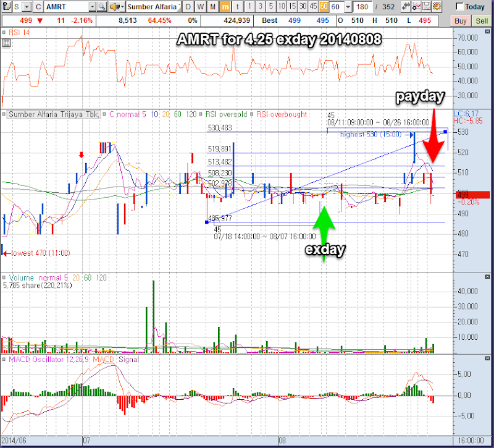Click the Best ask value 495

coord(322,21)
